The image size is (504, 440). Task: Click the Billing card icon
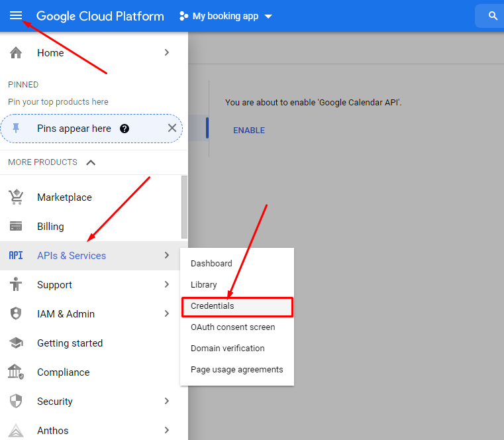[16, 226]
